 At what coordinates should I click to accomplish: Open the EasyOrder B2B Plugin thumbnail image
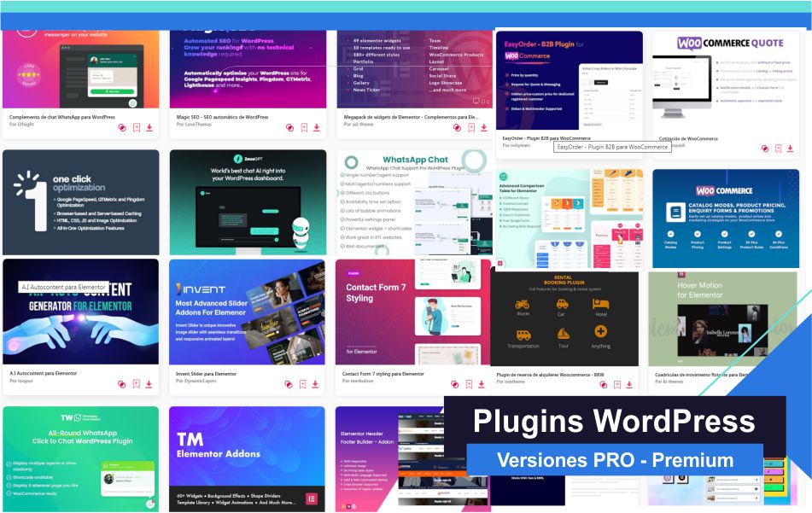570,80
